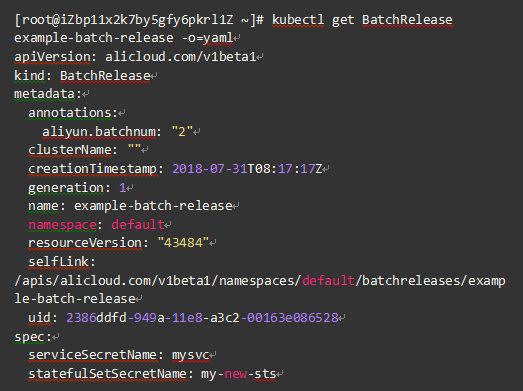Click the 'BatchRelease' value after kind
Viewport: 523px width, 391px height.
pos(105,75)
